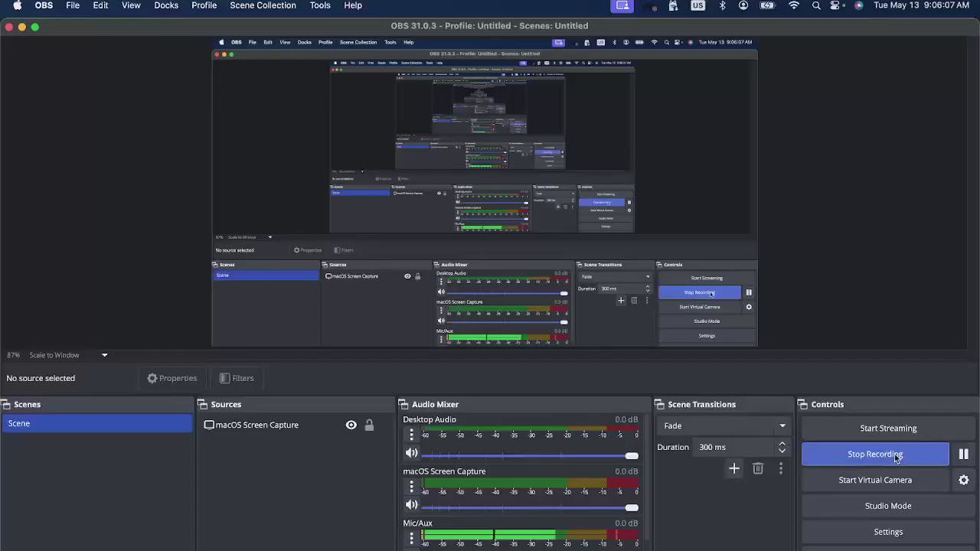This screenshot has height=551, width=980.
Task: Open Control Center in menu bar
Action: pos(837,5)
